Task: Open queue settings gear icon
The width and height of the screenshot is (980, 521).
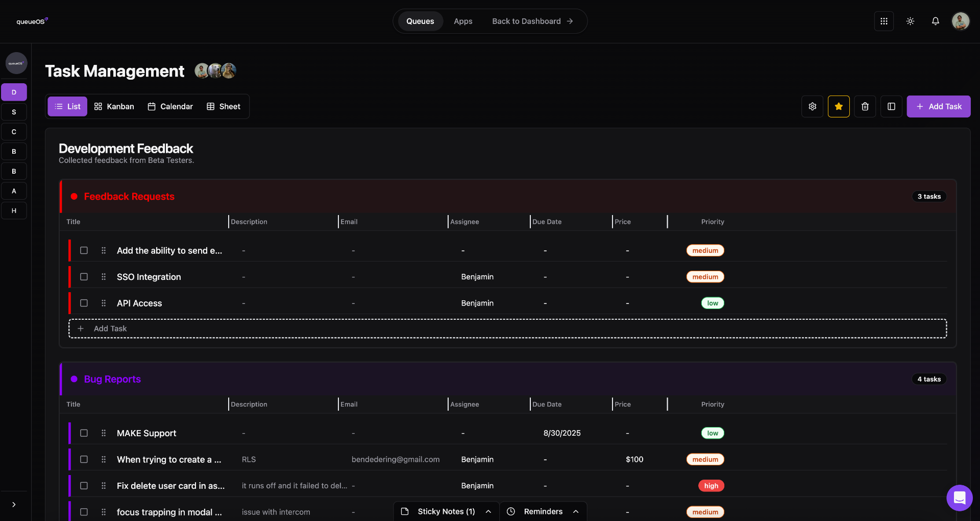Action: coord(812,107)
